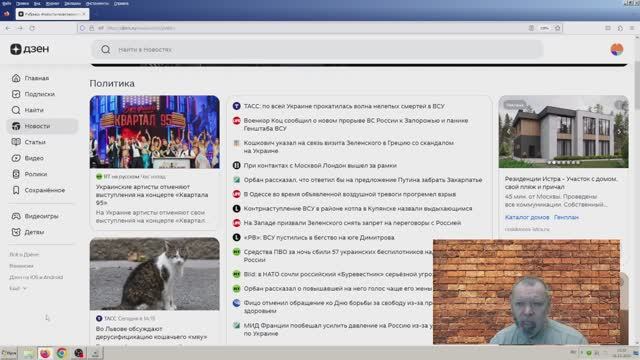This screenshot has width=640, height=360.
Task: Open the Журнал menu
Action: tap(53, 3)
